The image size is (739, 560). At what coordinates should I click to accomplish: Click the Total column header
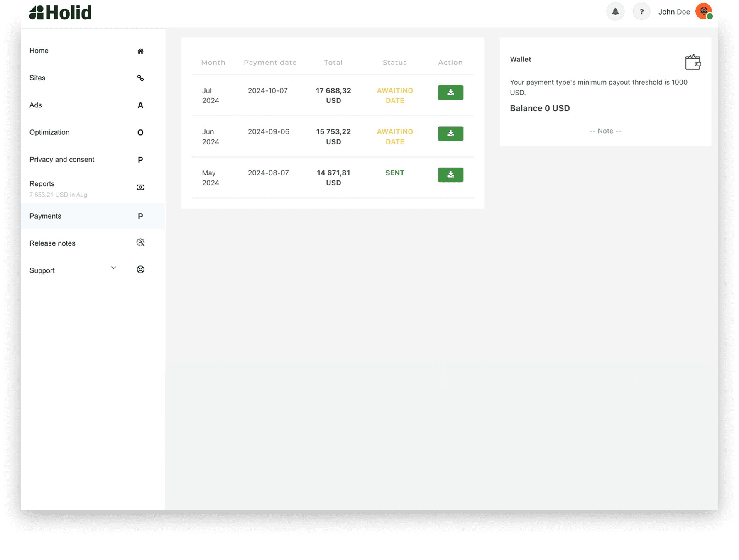tap(333, 62)
